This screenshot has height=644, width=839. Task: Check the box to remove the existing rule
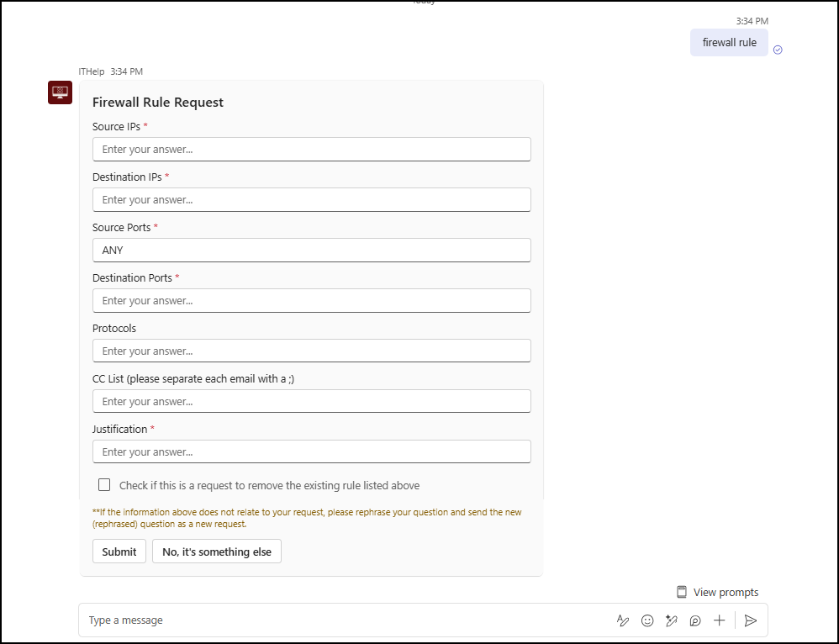pyautogui.click(x=104, y=484)
